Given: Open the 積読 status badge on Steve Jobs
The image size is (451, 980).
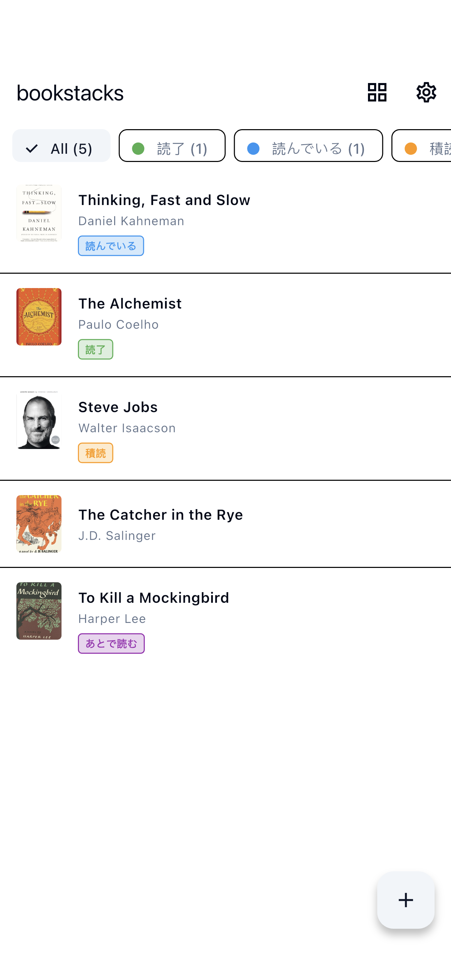Looking at the screenshot, I should click(x=95, y=453).
